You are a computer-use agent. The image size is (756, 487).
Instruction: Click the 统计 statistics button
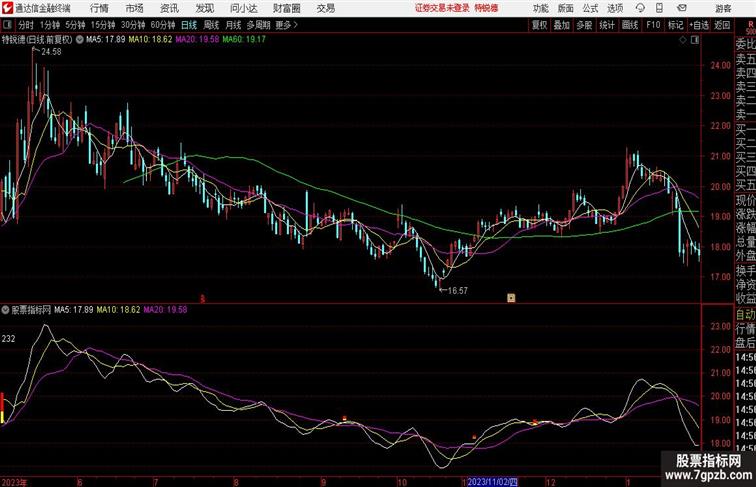(x=607, y=25)
